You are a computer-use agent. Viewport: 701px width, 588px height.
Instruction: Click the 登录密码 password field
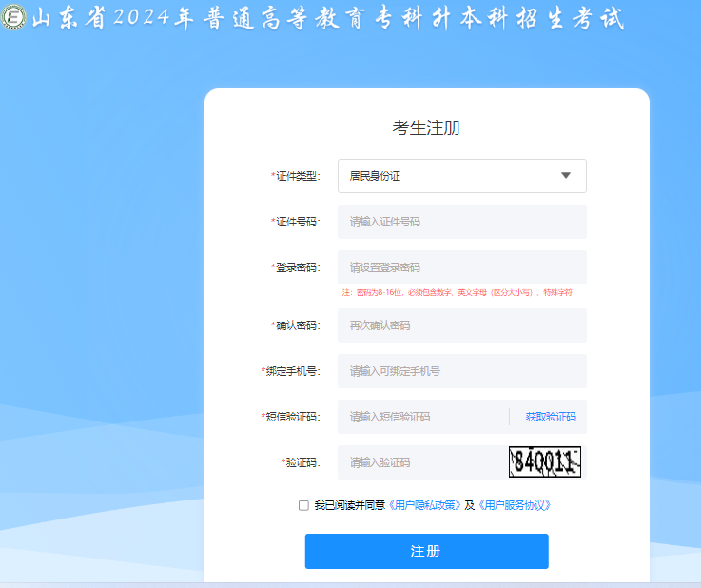(x=461, y=267)
